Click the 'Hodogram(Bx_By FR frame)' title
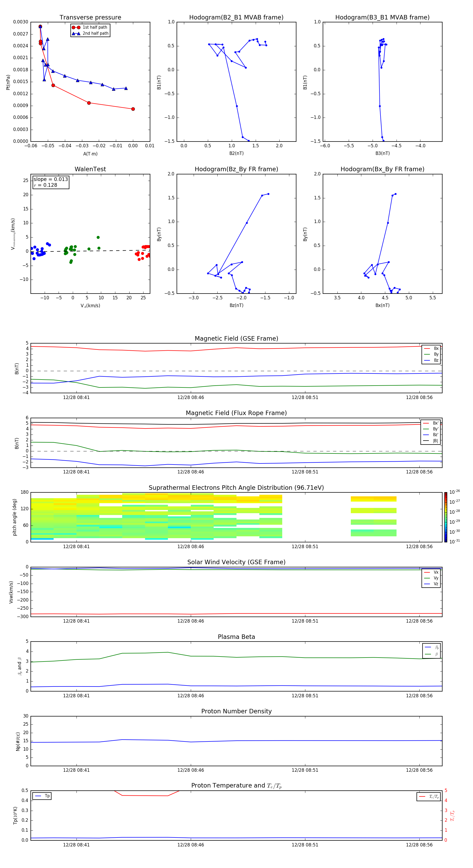473x868 pixels. (x=382, y=169)
